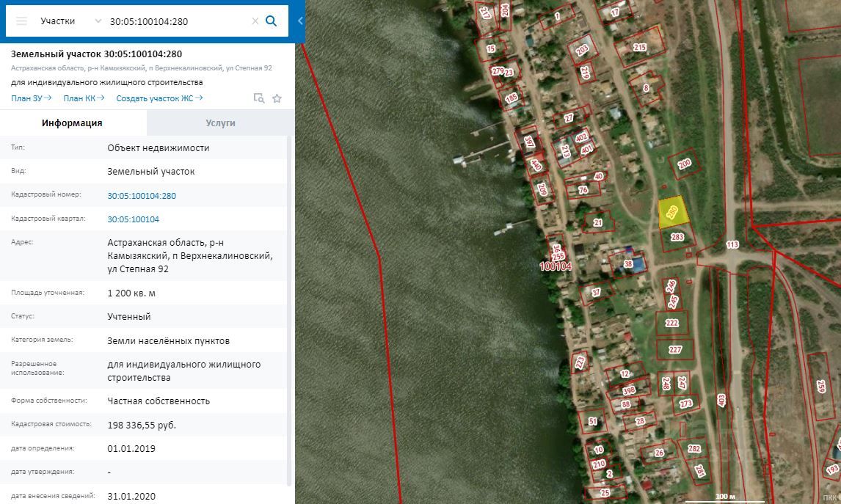
Task: Click the date value 01.01.2019
Action: click(x=131, y=449)
